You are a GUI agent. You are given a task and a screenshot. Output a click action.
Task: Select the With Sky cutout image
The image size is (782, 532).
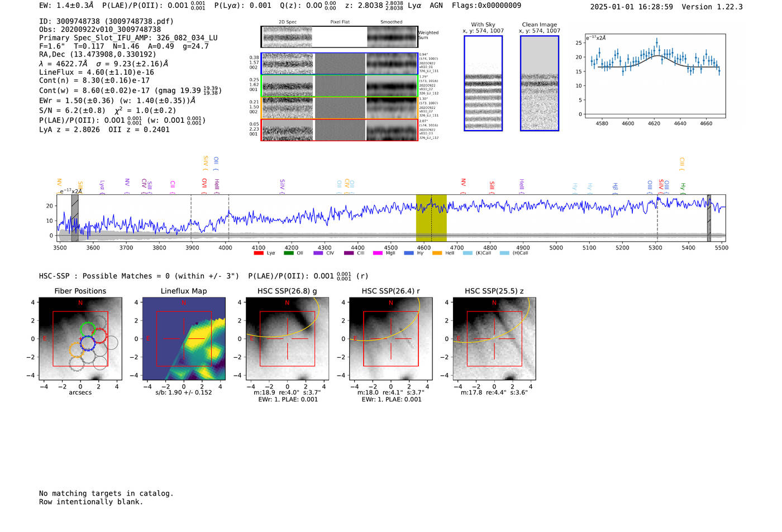(483, 83)
